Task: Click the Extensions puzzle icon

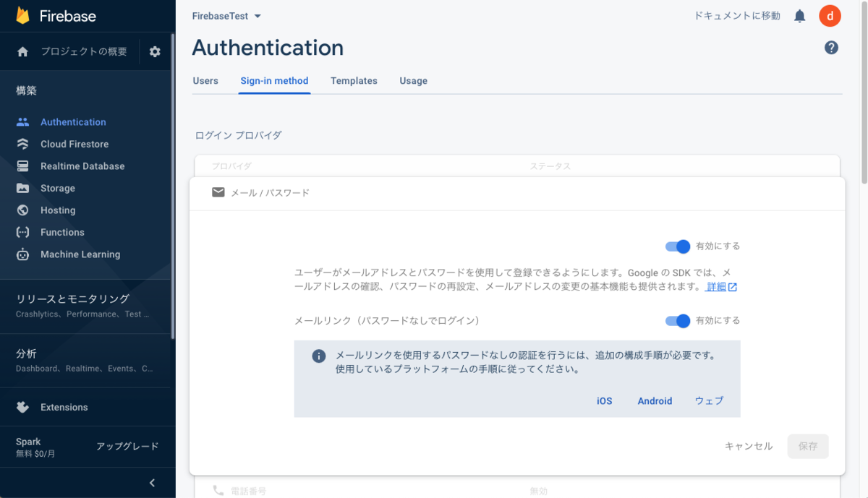Action: (23, 407)
